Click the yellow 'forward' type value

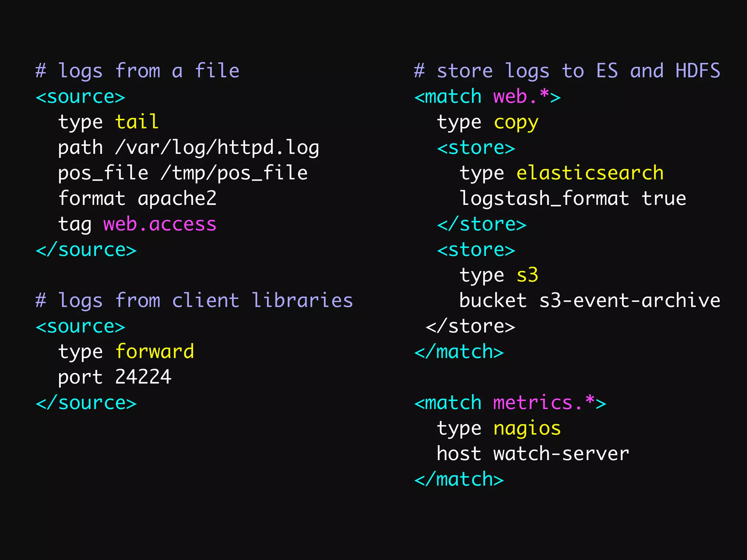[x=154, y=352]
